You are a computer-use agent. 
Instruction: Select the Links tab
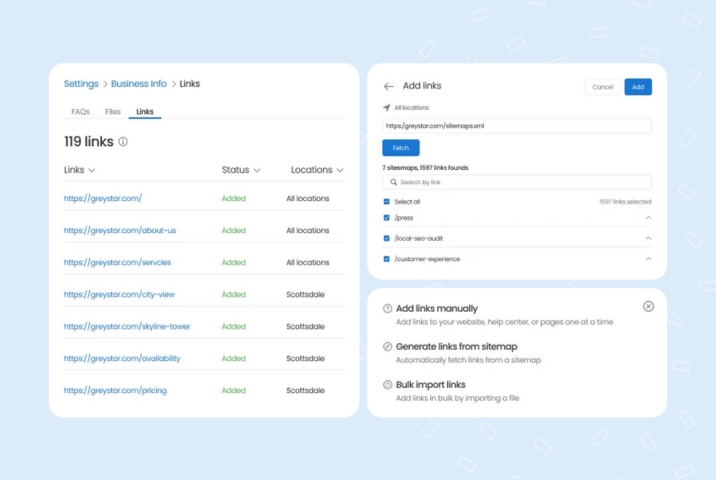point(145,111)
